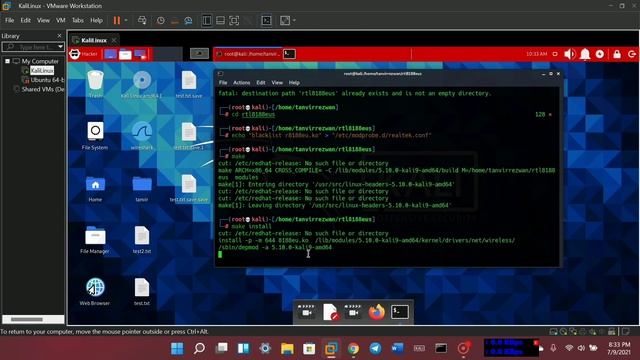Click the third Kali panel launcher icon

point(140,54)
